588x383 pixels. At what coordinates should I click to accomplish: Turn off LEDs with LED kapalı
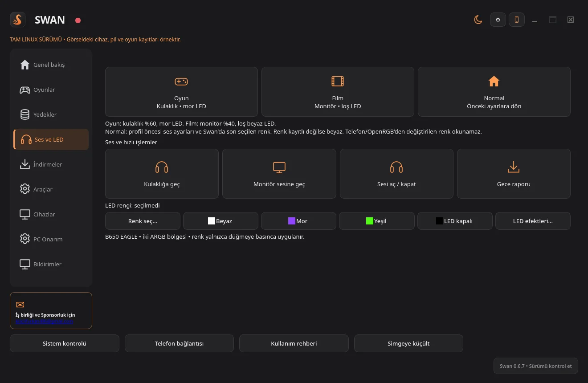point(455,221)
